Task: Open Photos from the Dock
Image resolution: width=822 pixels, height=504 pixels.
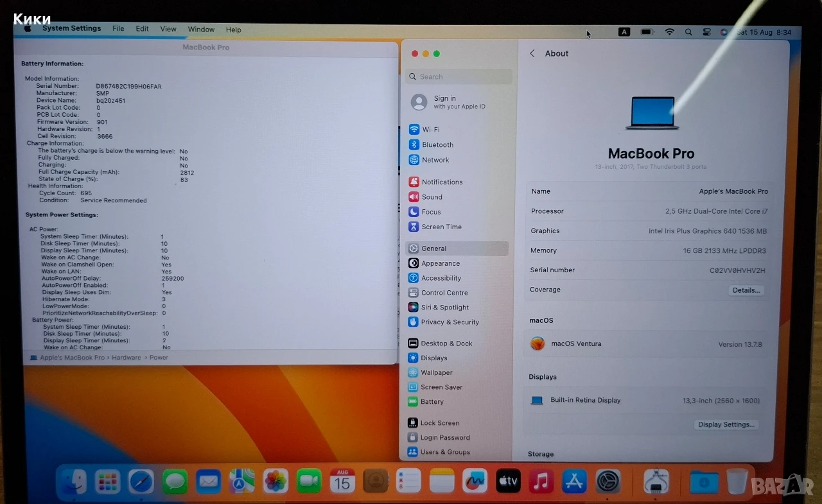Action: (276, 482)
